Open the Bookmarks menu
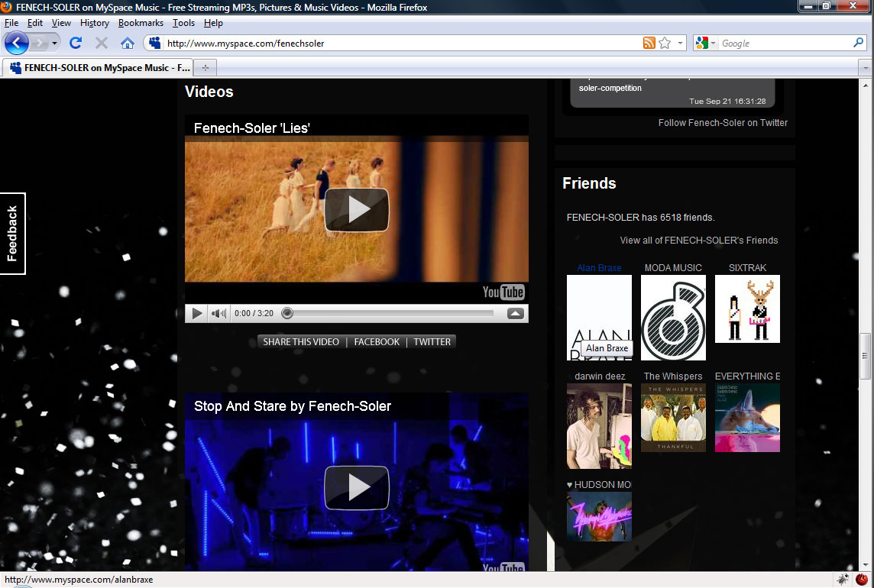This screenshot has width=874, height=588. pyautogui.click(x=141, y=23)
